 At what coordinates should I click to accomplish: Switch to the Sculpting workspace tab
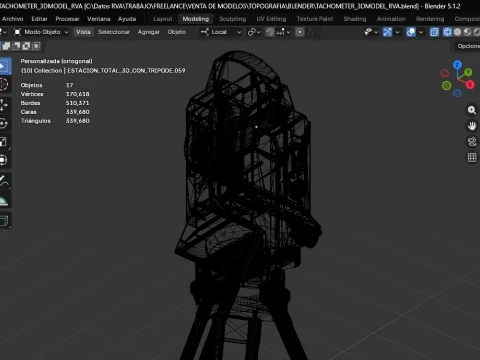(x=233, y=19)
